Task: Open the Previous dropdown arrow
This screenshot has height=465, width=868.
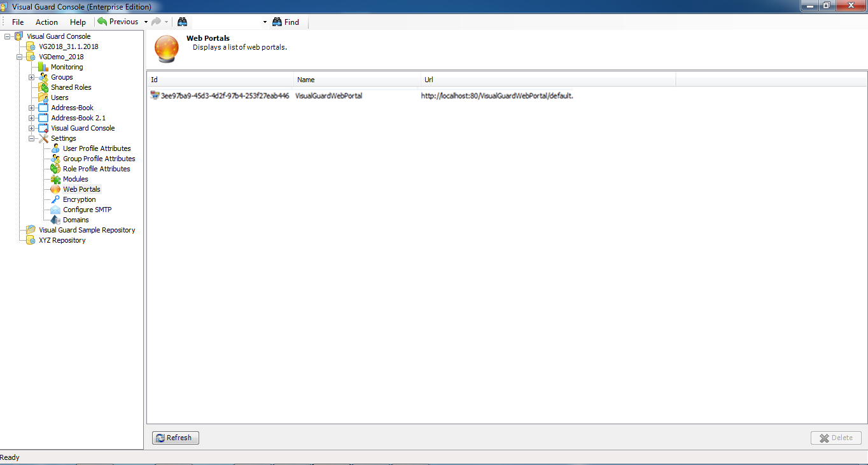Action: pos(147,21)
